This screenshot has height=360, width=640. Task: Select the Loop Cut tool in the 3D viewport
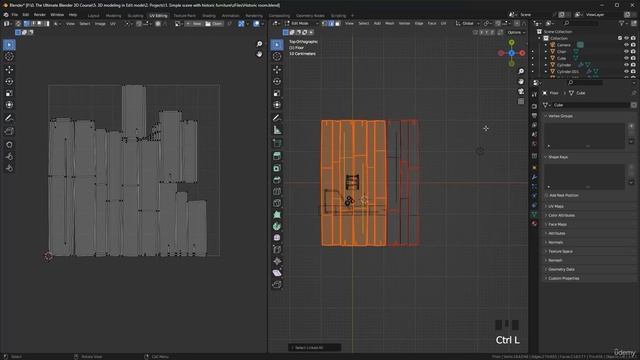(277, 191)
